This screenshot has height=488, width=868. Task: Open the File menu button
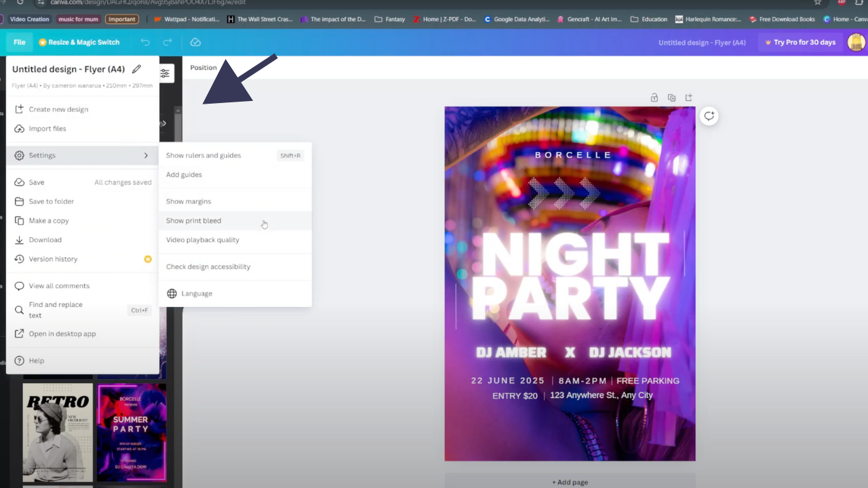coord(19,42)
